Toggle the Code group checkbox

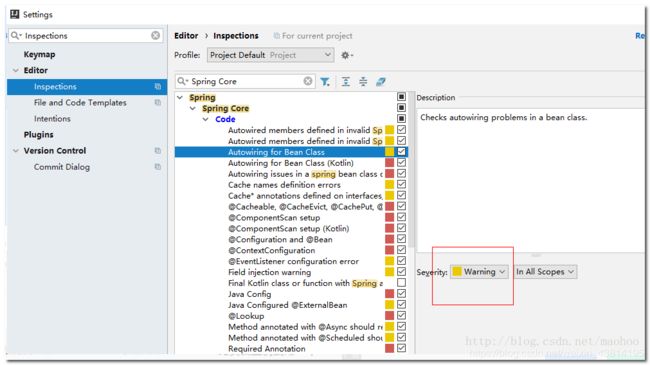click(401, 119)
